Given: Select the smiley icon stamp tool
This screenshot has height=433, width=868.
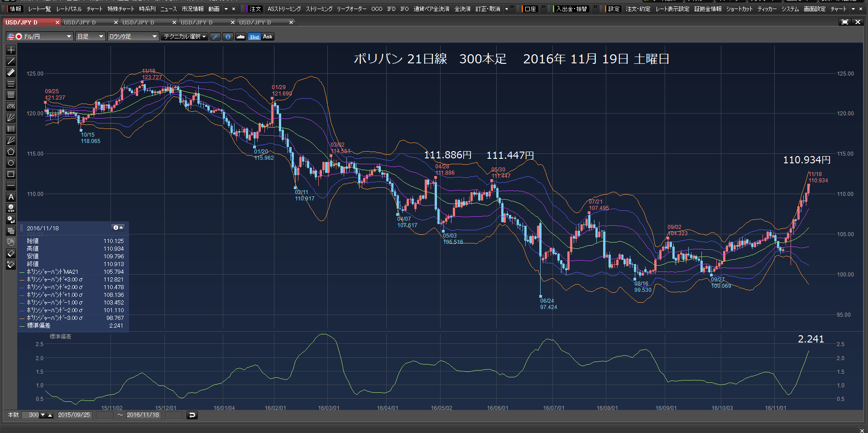Looking at the screenshot, I should click(11, 208).
